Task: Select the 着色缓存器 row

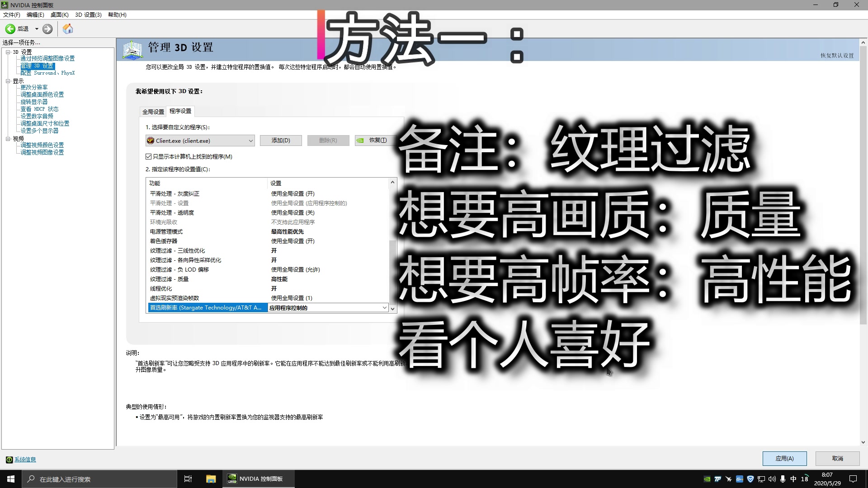Action: [268, 241]
